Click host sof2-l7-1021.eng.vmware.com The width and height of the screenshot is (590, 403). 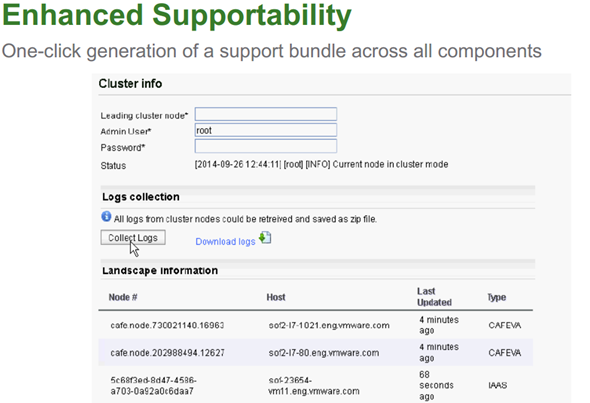tap(329, 325)
